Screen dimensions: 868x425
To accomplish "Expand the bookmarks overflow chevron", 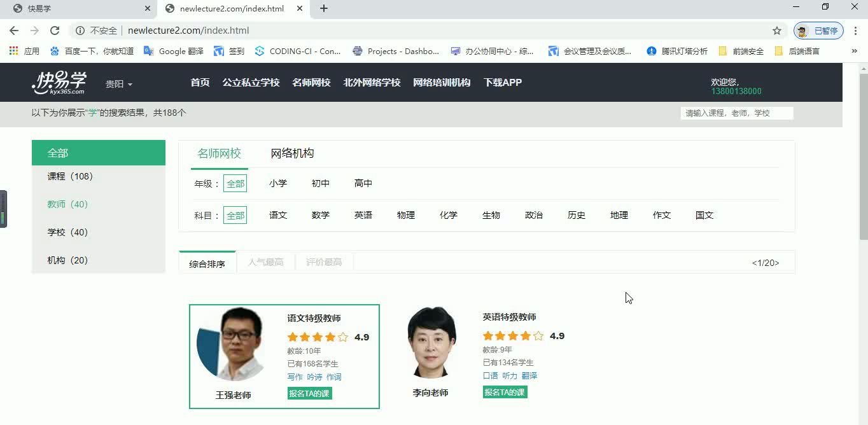I will (854, 51).
